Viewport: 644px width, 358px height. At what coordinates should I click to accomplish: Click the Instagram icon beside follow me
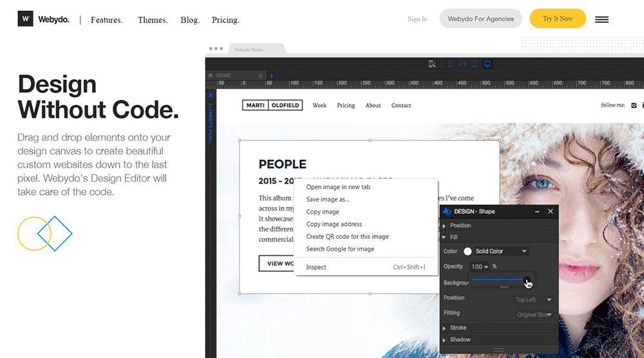(634, 106)
